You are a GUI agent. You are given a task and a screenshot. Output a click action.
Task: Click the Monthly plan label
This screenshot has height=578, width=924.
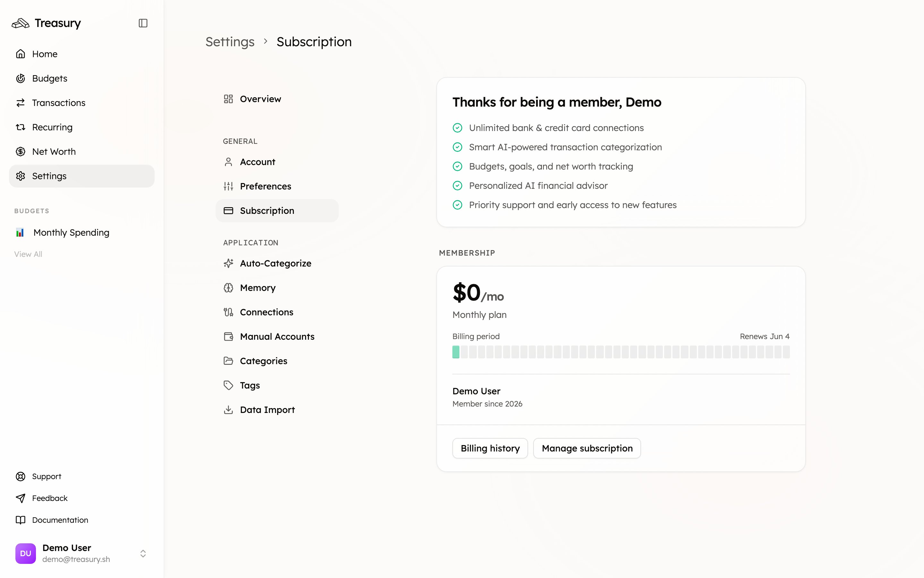point(480,315)
